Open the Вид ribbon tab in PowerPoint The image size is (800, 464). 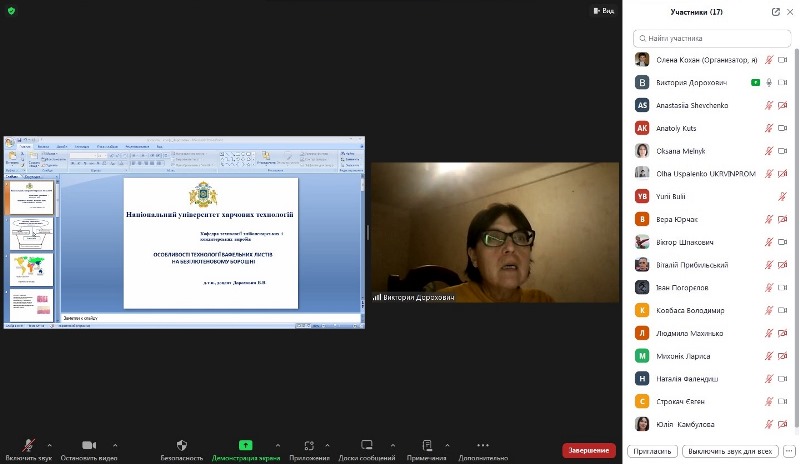[x=159, y=146]
